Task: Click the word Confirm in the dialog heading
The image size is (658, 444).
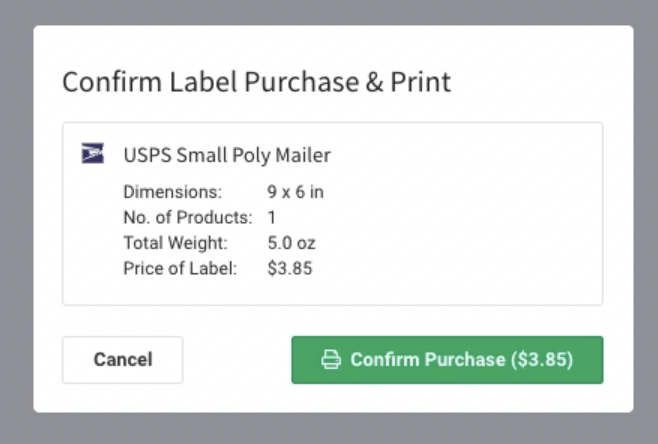Action: (112, 81)
